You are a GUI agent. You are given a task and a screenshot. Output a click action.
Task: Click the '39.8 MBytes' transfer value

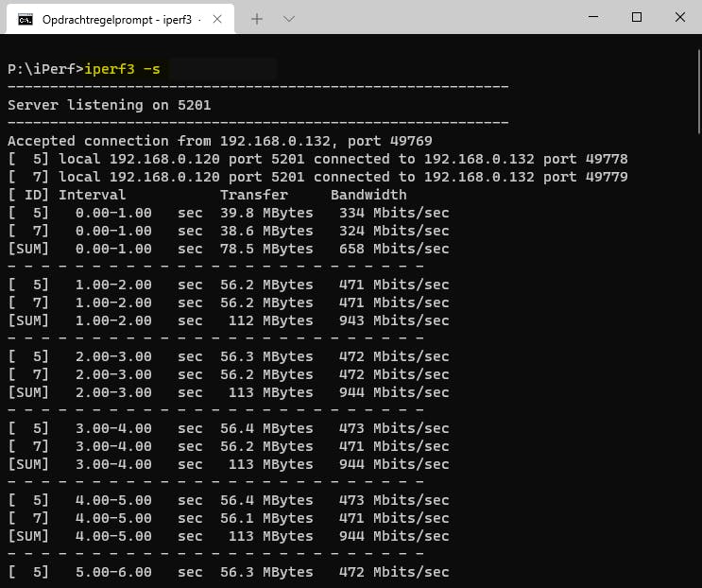coord(266,213)
